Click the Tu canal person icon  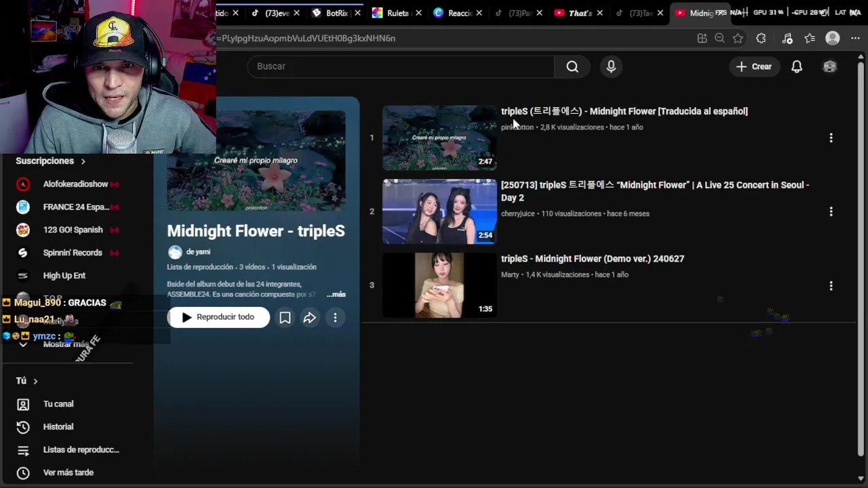23,404
